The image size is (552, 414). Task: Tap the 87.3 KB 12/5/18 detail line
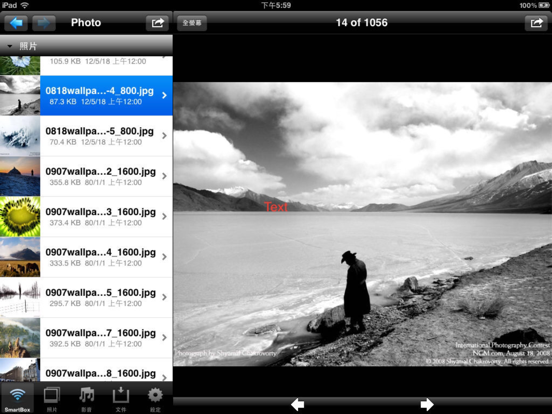pyautogui.click(x=96, y=102)
